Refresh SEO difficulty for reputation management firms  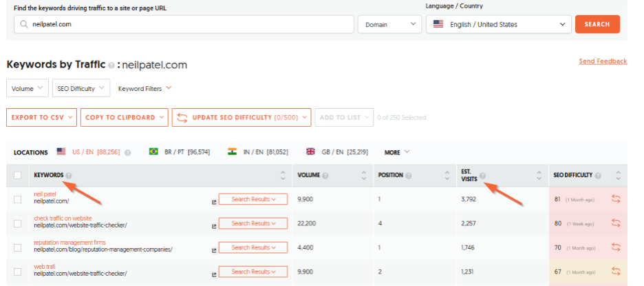coord(616,247)
